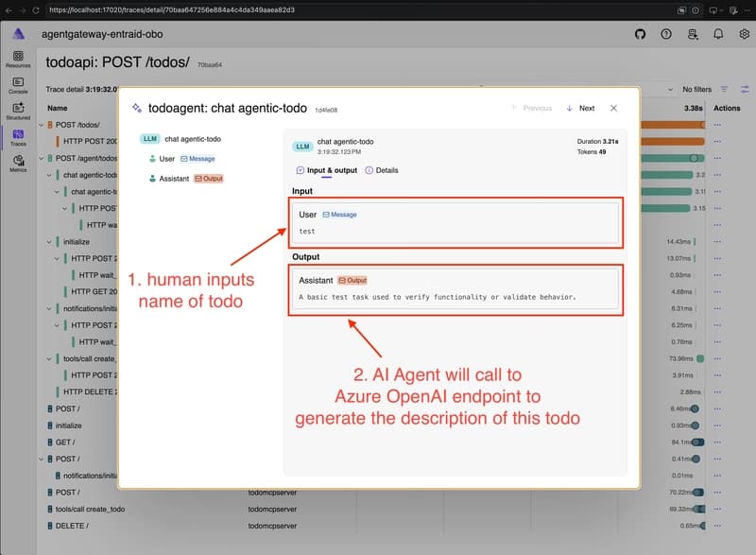Image resolution: width=756 pixels, height=555 pixels.
Task: Select the tools/call create_todo row
Action: tap(90, 510)
